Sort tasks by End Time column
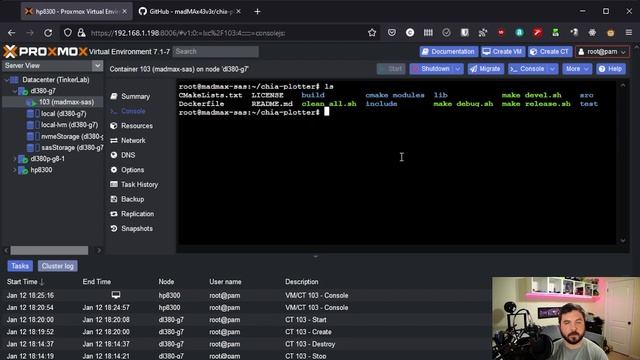Screen dimensions: 640x360 coord(97,282)
